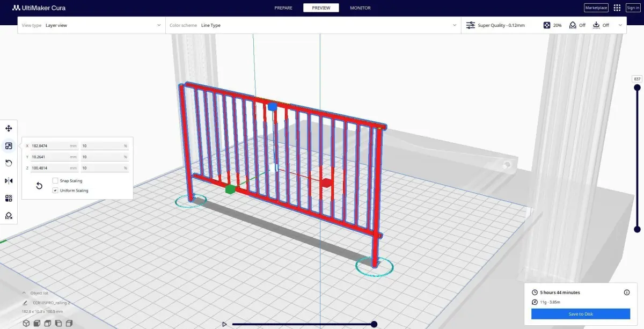Click the Z scale percent field

(x=105, y=169)
